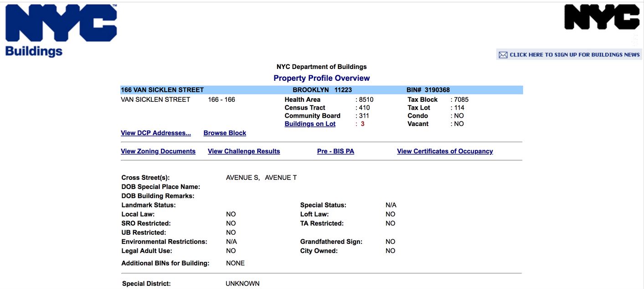The height and width of the screenshot is (289, 644).
Task: Open View Zoning Documents
Action: (x=158, y=151)
